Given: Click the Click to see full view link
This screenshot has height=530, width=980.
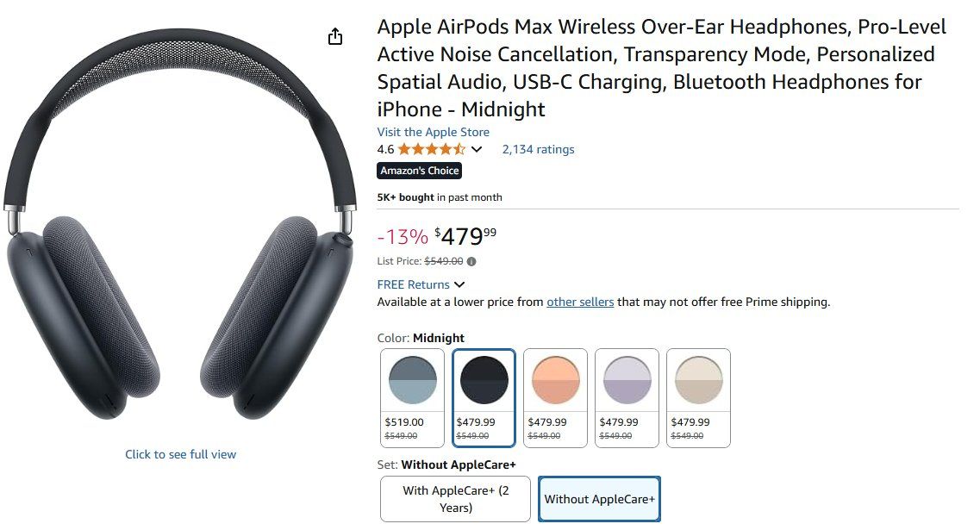Looking at the screenshot, I should point(181,454).
